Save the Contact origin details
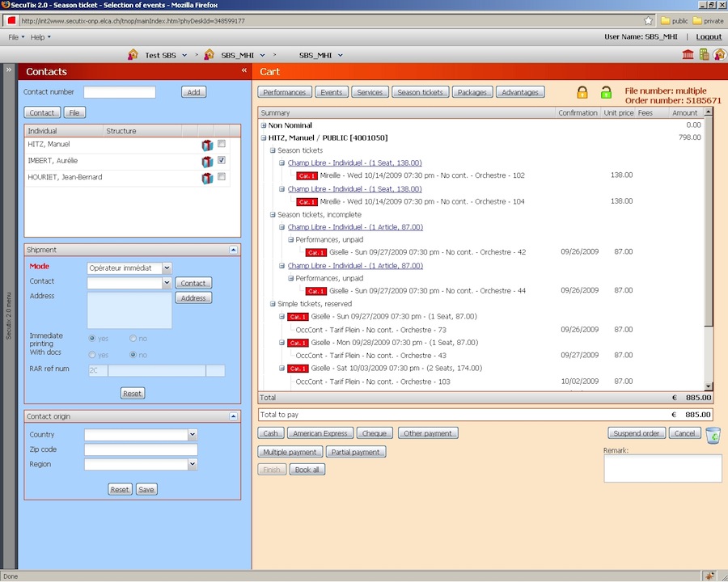Viewport: 728px width, 582px height. (146, 490)
